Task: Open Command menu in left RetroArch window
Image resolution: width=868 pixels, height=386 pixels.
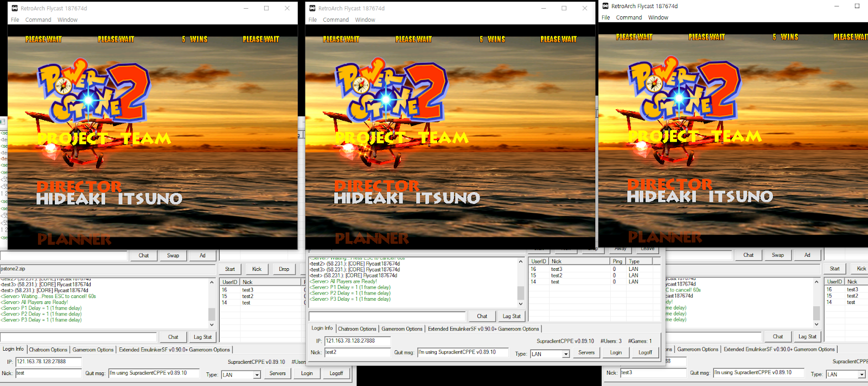Action: click(x=38, y=20)
